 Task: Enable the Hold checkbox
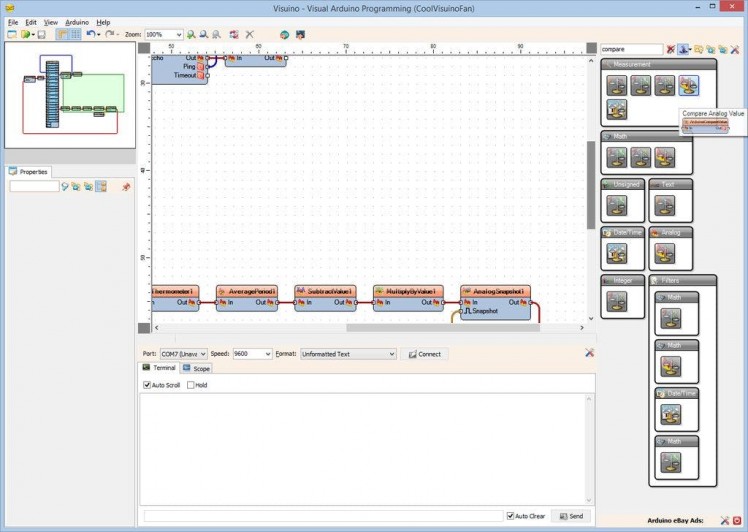pyautogui.click(x=189, y=385)
